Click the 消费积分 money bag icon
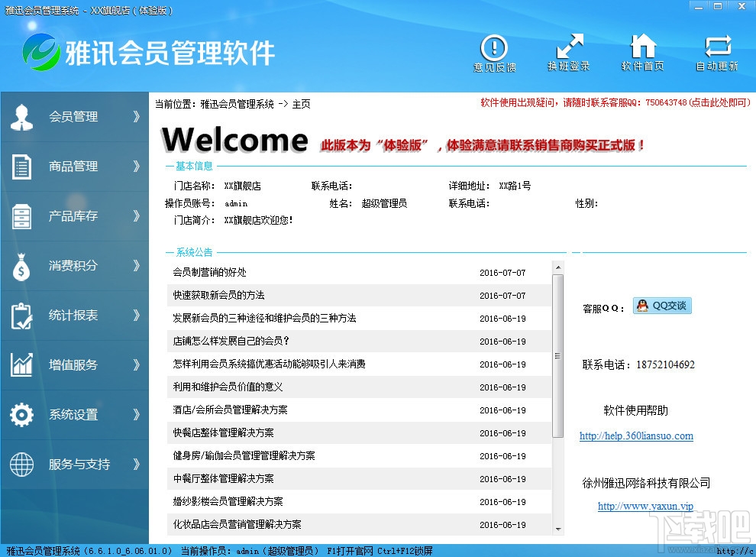This screenshot has height=557, width=756. click(x=21, y=266)
